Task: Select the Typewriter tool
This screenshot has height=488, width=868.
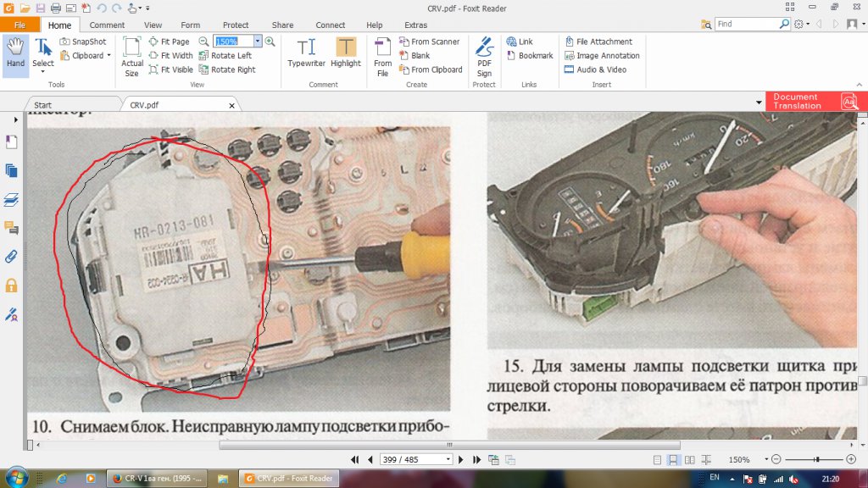Action: tap(306, 53)
